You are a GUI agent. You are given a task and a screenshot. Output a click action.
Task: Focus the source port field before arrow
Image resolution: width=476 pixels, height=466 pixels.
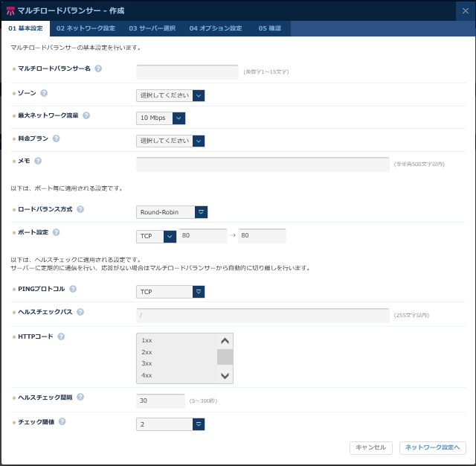(x=203, y=236)
